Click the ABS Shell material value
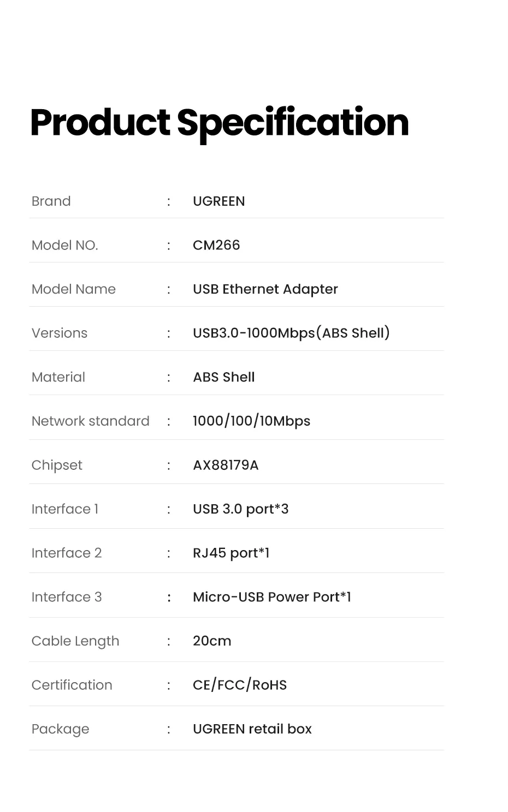The width and height of the screenshot is (508, 812). pyautogui.click(x=223, y=377)
